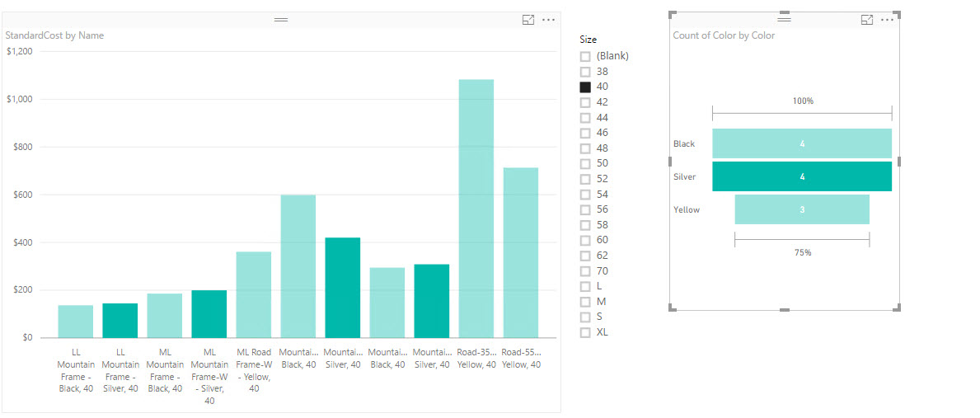Click the 'Count of Color by Color' title
This screenshot has height=418, width=980.
coord(724,35)
